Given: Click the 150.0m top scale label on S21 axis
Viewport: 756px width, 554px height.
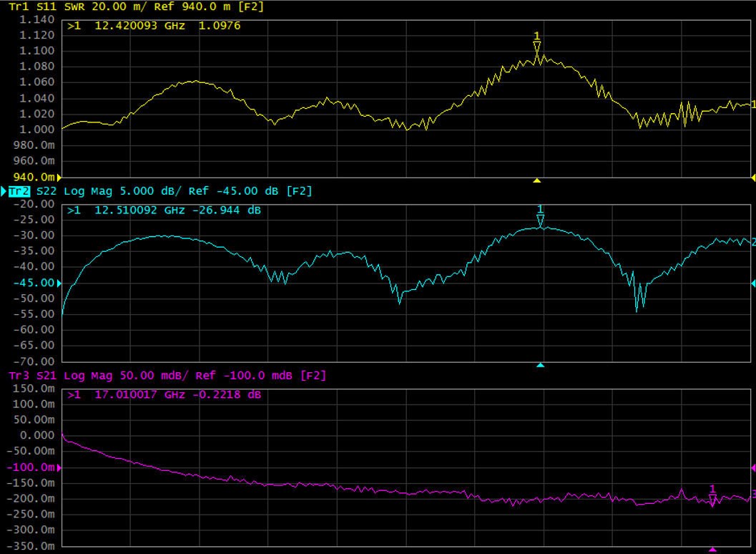Looking at the screenshot, I should click(x=34, y=389).
